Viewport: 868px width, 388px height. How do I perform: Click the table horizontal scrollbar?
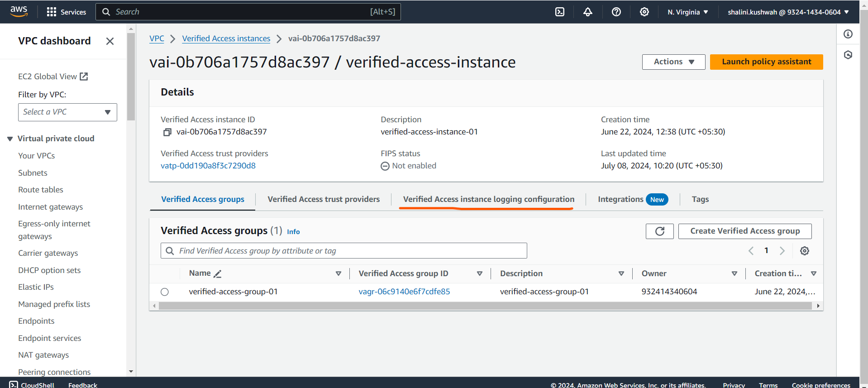click(x=485, y=307)
